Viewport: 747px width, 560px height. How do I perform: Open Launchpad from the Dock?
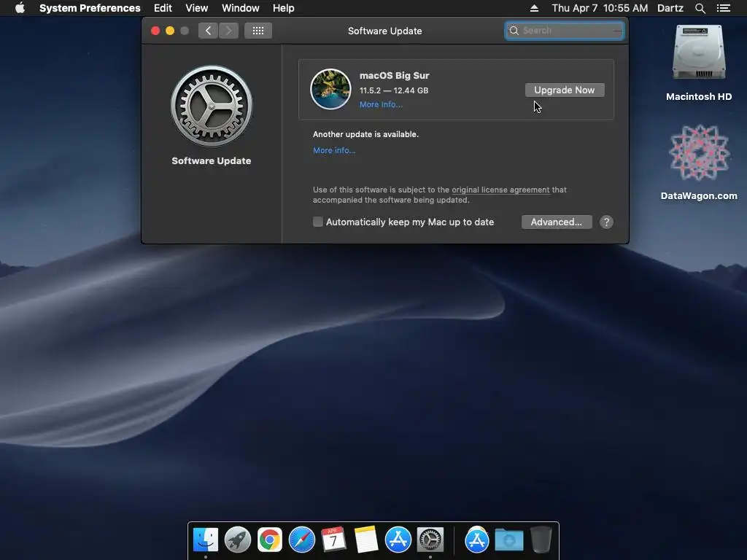[237, 540]
